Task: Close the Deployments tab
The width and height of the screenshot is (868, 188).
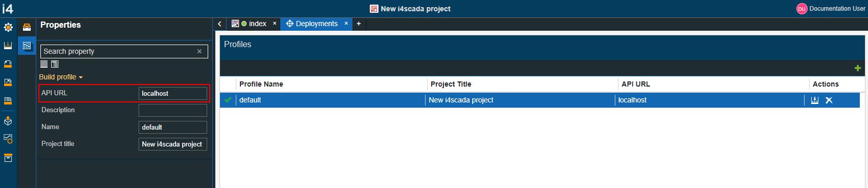Action: point(346,24)
